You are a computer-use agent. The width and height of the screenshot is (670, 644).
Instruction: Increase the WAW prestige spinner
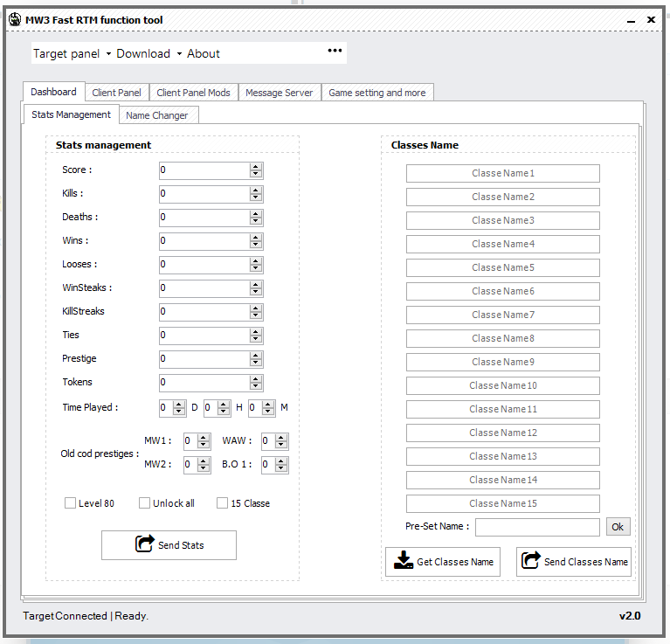tap(281, 438)
